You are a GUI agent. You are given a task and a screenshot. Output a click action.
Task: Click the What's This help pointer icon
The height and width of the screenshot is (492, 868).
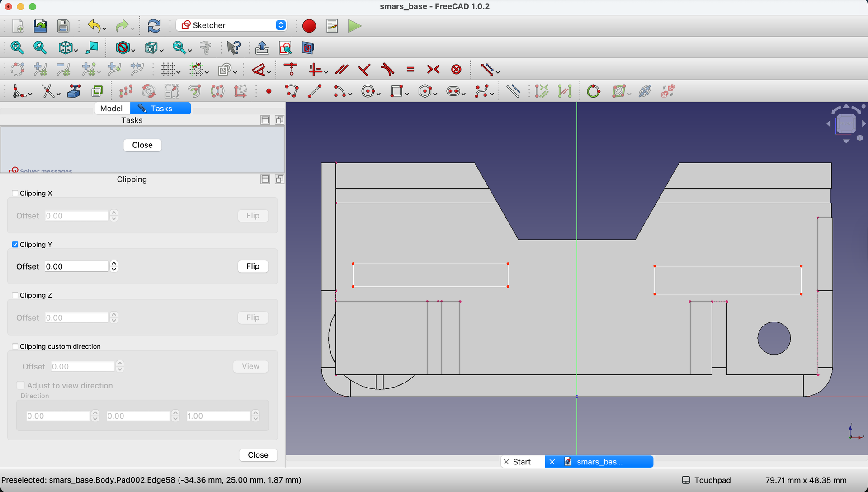coord(234,47)
